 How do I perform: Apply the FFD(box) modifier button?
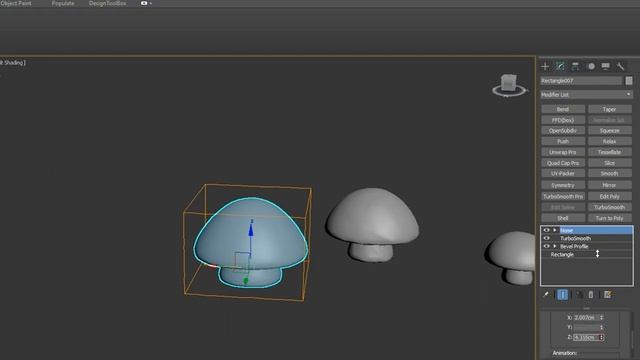(563, 120)
